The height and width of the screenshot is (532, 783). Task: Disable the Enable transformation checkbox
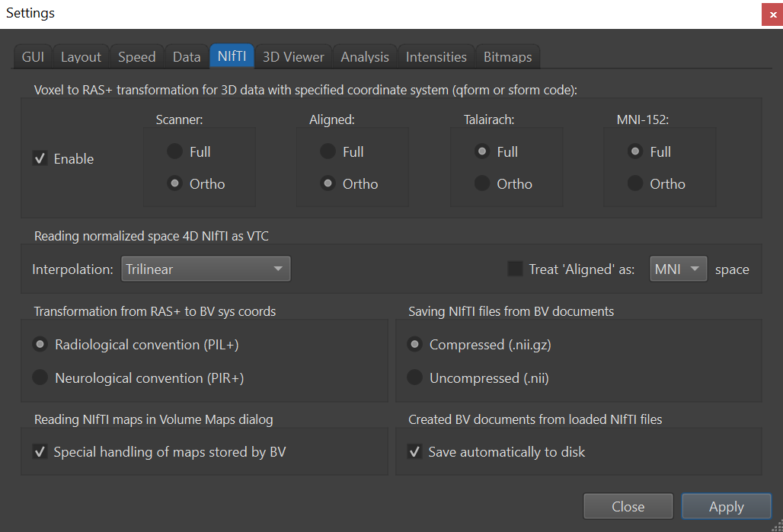(40, 158)
